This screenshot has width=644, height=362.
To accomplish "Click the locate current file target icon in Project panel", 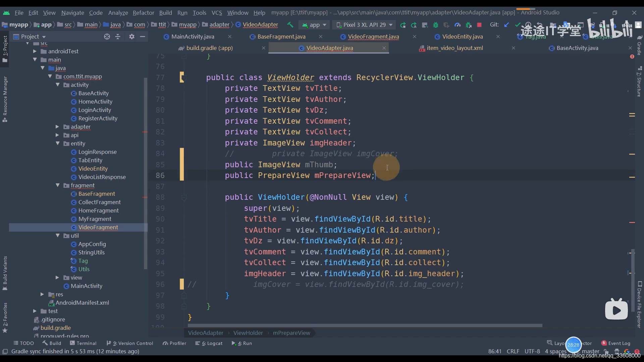I will tap(107, 37).
